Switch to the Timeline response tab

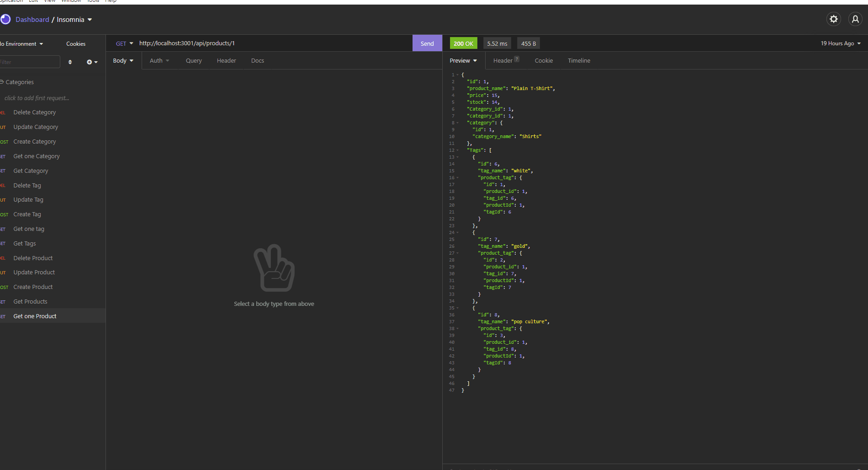pyautogui.click(x=578, y=60)
